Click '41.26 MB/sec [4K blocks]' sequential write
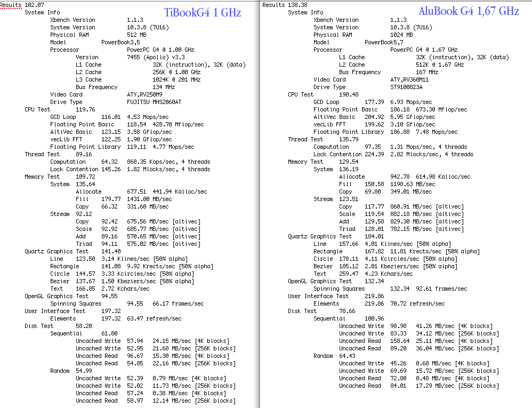This screenshot has width=532, height=408. [454, 326]
